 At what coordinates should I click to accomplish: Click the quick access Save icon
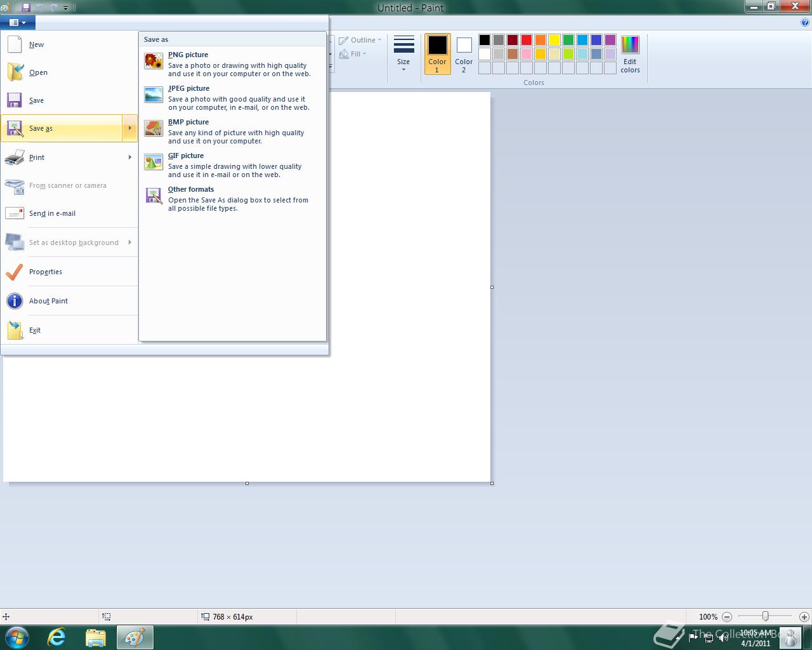(26, 8)
